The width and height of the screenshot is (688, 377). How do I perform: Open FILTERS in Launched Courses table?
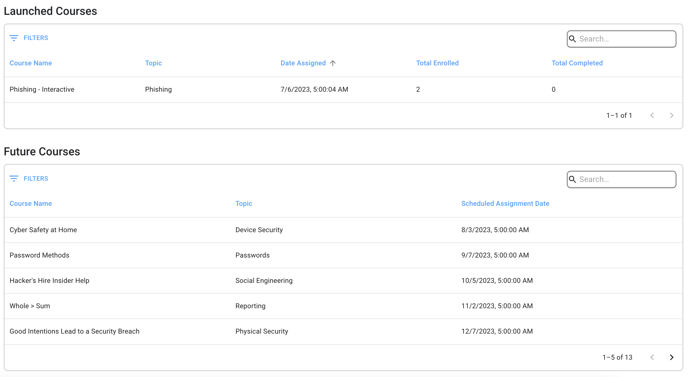pyautogui.click(x=29, y=38)
